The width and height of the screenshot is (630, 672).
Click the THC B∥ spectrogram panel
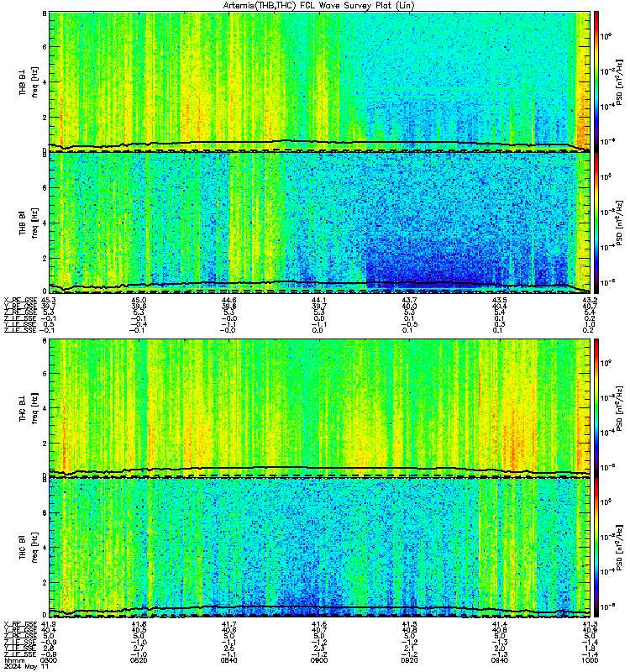[x=320, y=548]
